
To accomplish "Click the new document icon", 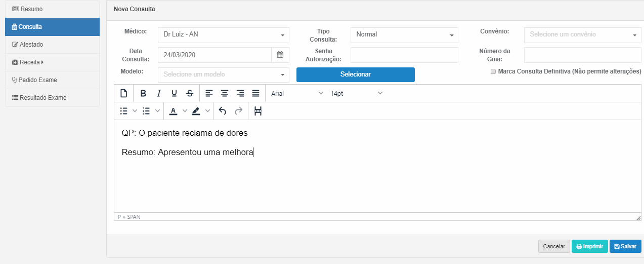I will (123, 93).
